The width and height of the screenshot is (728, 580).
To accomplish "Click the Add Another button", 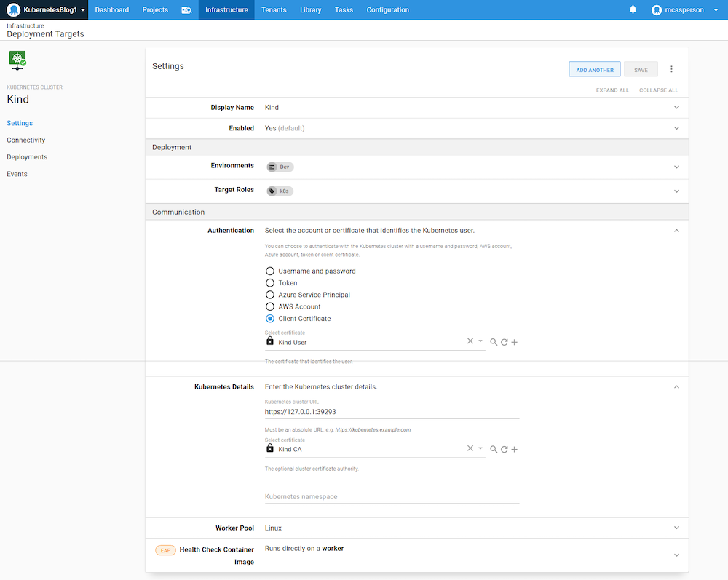I will (x=594, y=70).
